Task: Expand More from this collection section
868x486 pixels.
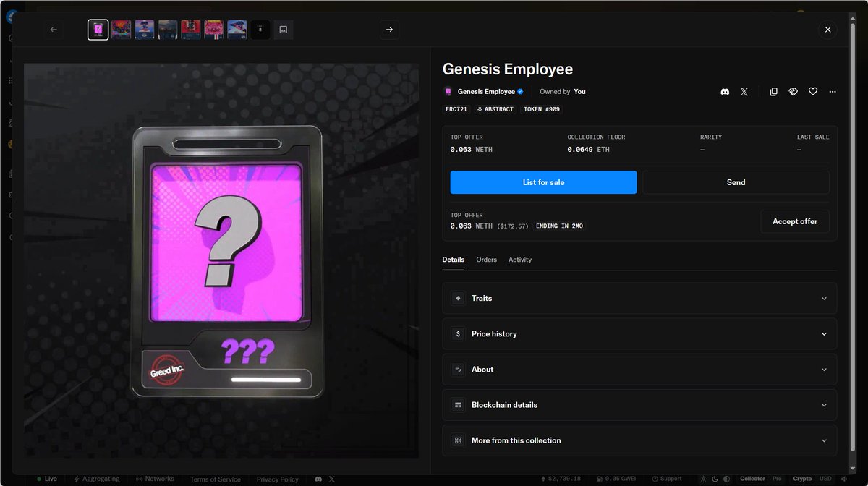Action: [639, 440]
